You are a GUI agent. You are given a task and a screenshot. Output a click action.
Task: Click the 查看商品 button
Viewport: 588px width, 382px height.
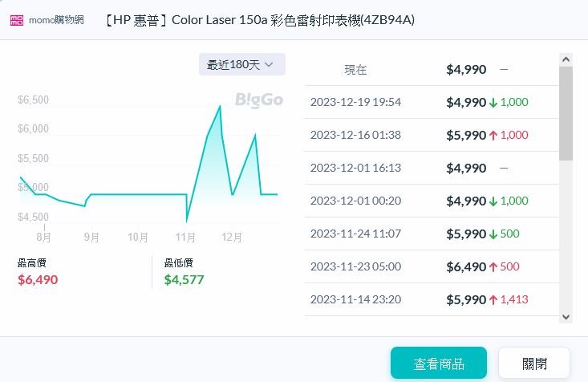click(438, 364)
